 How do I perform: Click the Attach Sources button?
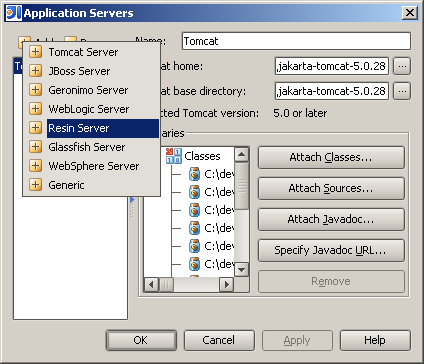click(331, 188)
